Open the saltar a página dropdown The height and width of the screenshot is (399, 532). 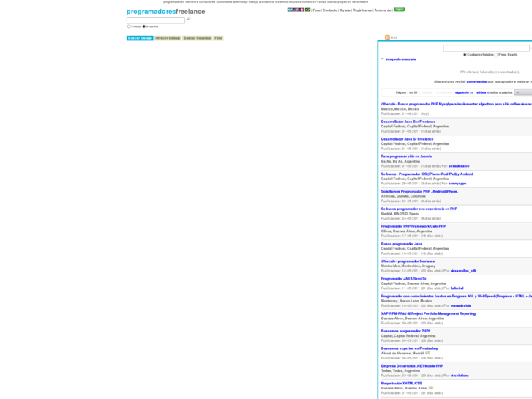pos(523,92)
